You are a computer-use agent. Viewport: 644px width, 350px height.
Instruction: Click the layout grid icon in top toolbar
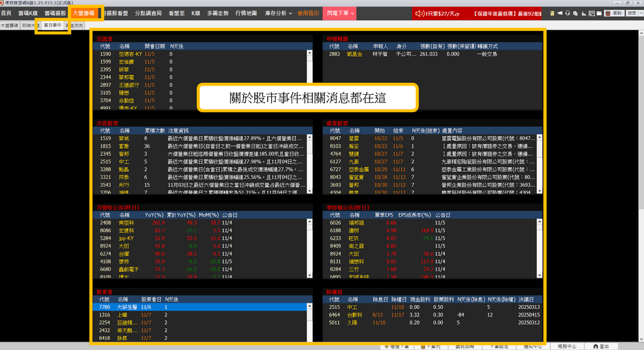pyautogui.click(x=592, y=14)
